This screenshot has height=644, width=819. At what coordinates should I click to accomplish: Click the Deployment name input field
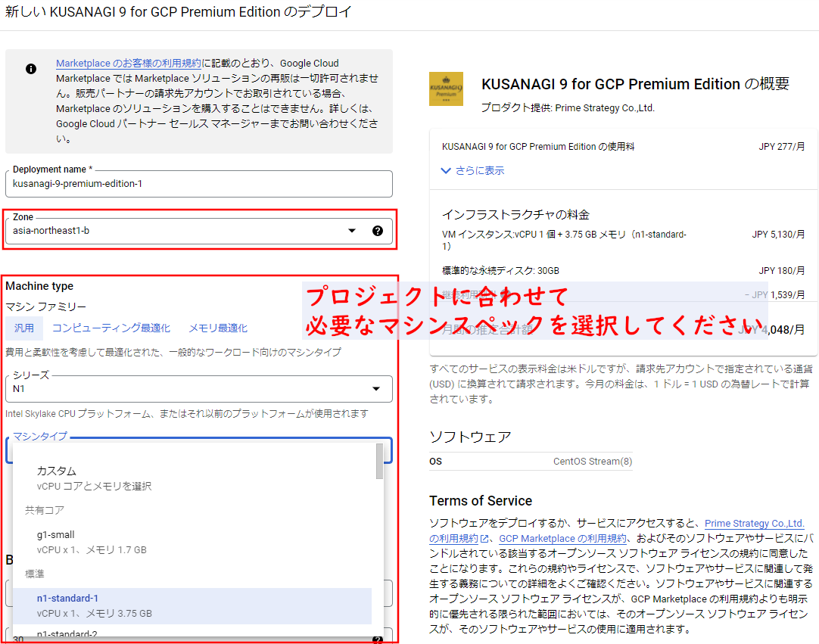[x=199, y=184]
